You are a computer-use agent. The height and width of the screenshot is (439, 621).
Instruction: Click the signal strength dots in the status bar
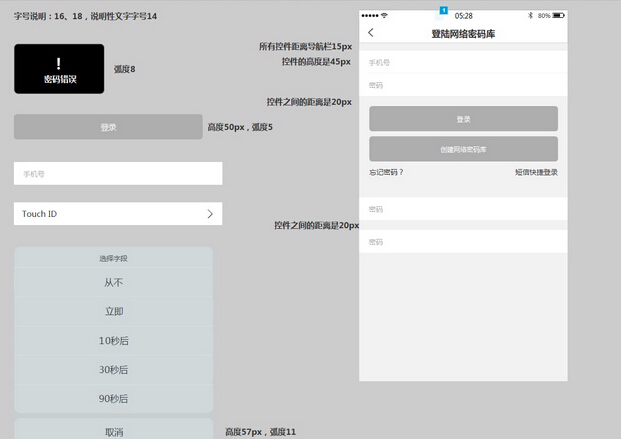(370, 16)
